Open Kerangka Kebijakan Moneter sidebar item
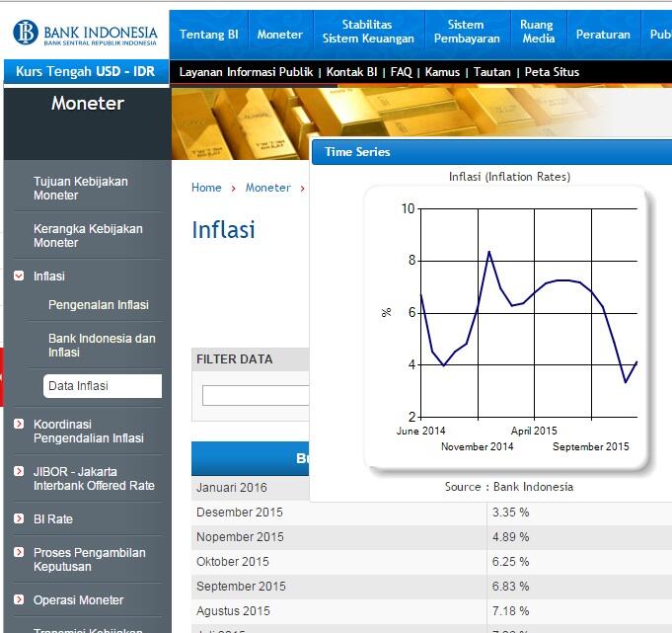Image resolution: width=672 pixels, height=633 pixels. [x=88, y=235]
